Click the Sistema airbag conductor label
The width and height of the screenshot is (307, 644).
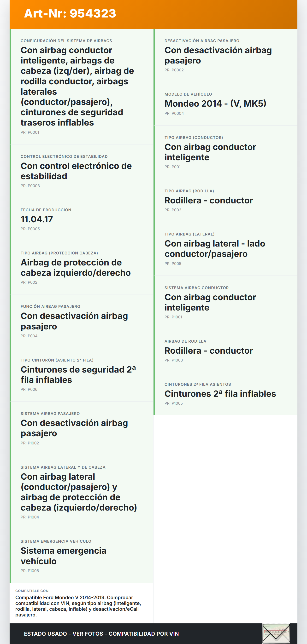pyautogui.click(x=196, y=288)
